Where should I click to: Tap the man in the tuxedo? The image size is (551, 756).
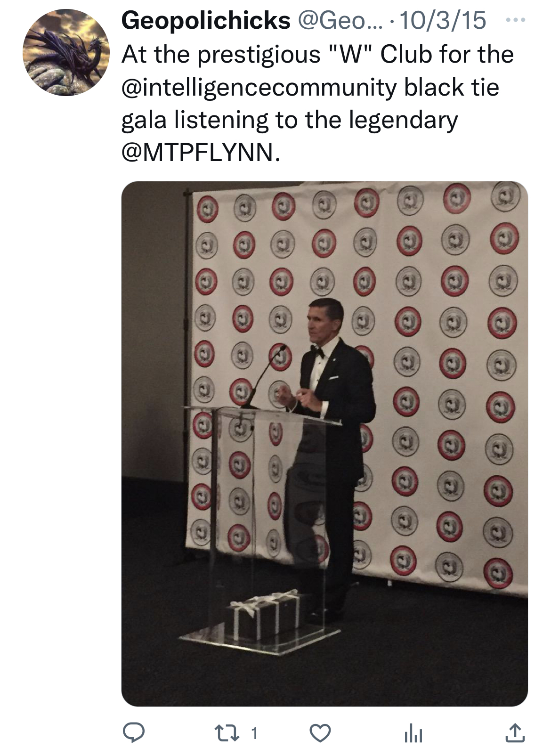click(x=330, y=452)
